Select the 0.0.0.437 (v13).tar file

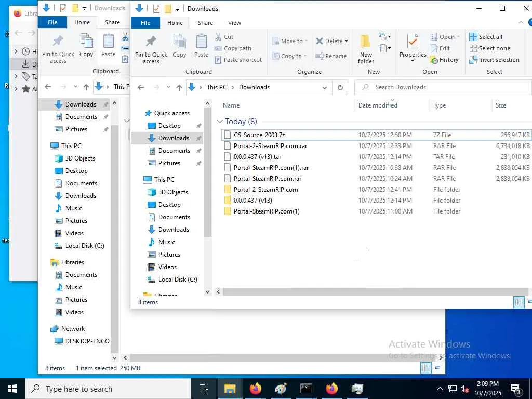[x=257, y=157]
